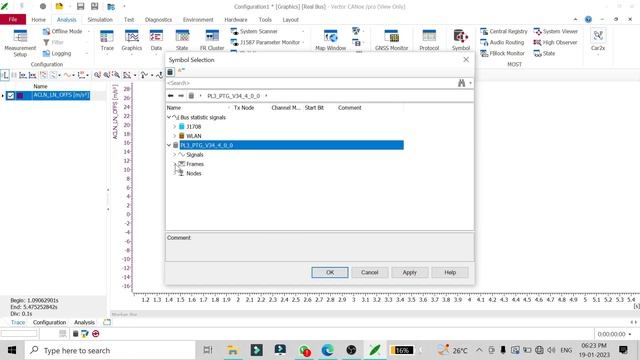The image size is (640, 360).
Task: Open the State Tracker icon
Action: tap(182, 40)
